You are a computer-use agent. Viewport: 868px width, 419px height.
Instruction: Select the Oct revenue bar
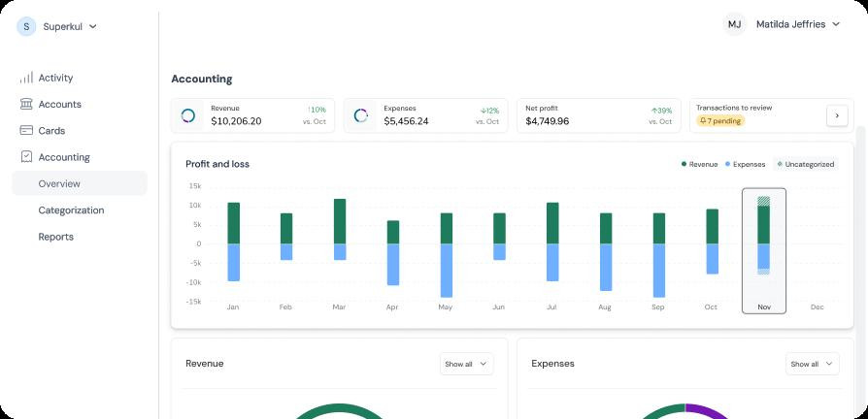pos(713,227)
